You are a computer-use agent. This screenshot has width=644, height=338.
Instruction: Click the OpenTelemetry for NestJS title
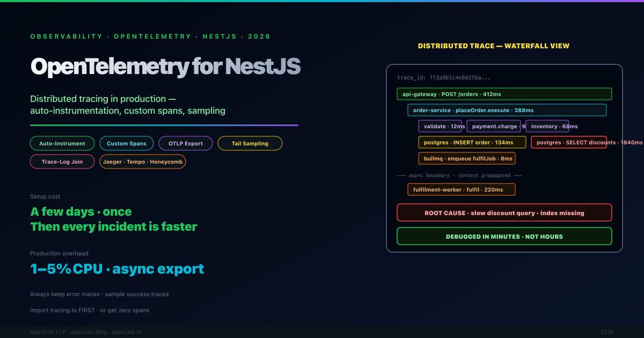pos(165,67)
